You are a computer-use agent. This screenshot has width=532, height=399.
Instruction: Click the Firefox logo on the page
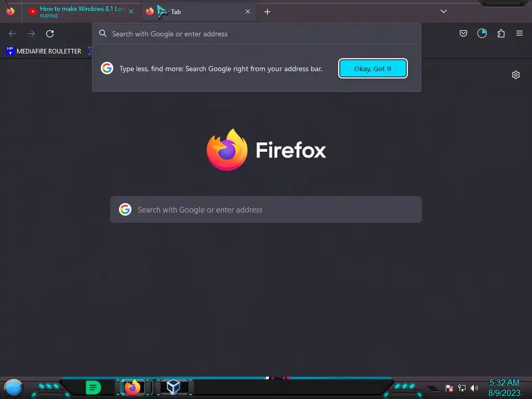(x=227, y=150)
